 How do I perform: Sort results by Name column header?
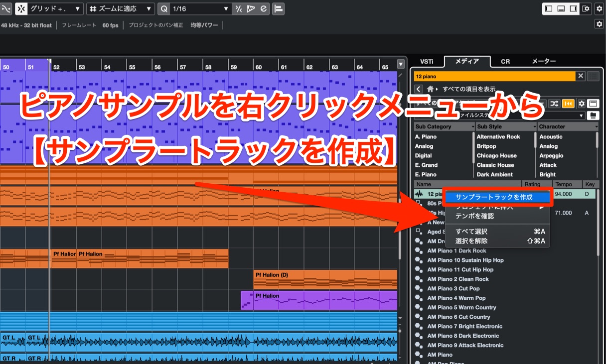467,184
